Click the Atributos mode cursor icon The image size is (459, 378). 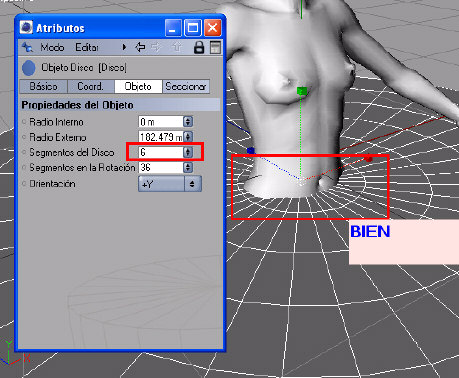click(x=27, y=48)
